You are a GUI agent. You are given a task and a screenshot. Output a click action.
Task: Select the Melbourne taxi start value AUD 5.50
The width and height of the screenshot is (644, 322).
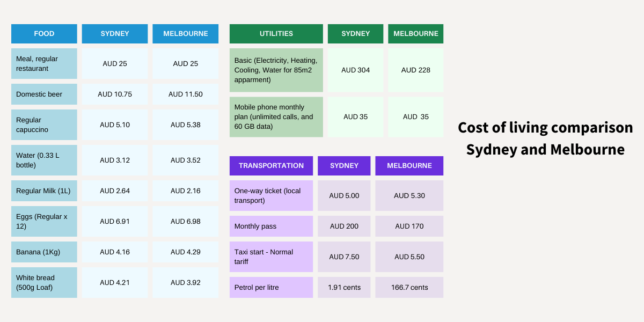pyautogui.click(x=409, y=257)
